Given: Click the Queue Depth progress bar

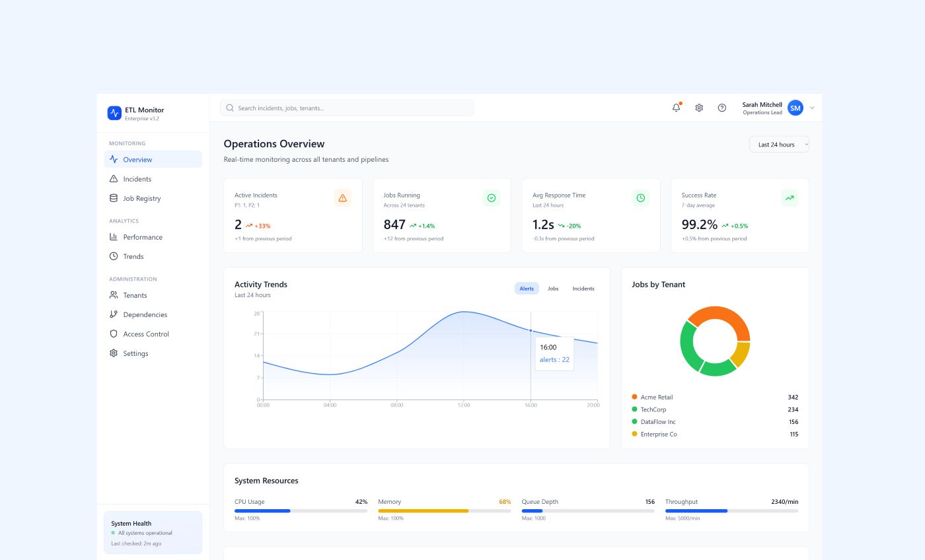Looking at the screenshot, I should (588, 510).
